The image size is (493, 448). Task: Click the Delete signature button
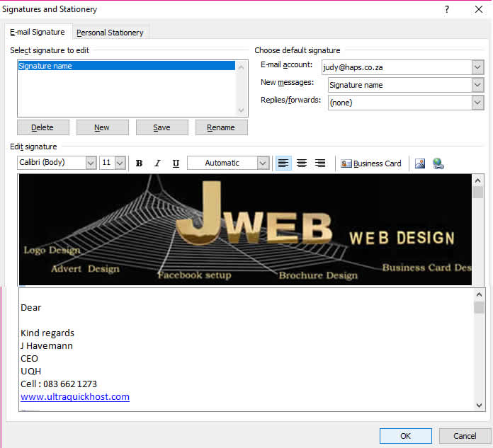[x=42, y=127]
